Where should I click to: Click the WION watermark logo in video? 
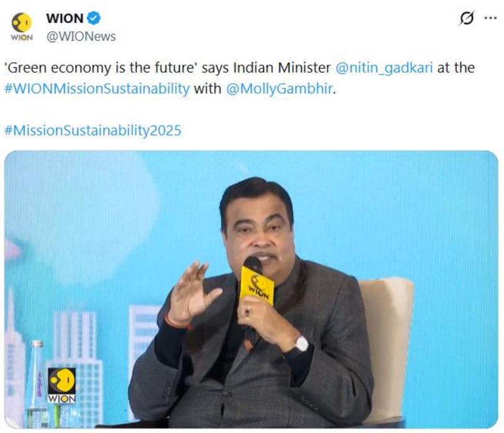pos(62,385)
